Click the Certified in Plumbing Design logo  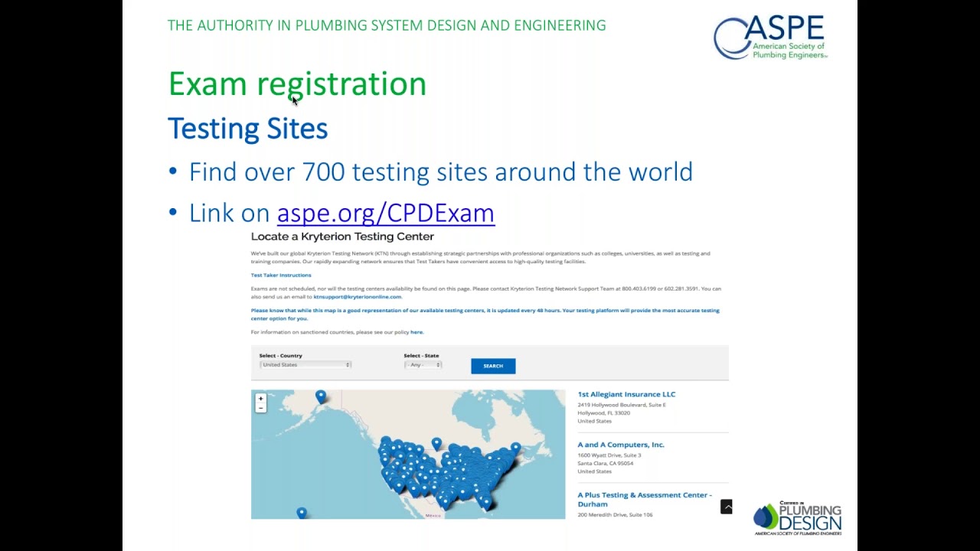[798, 518]
